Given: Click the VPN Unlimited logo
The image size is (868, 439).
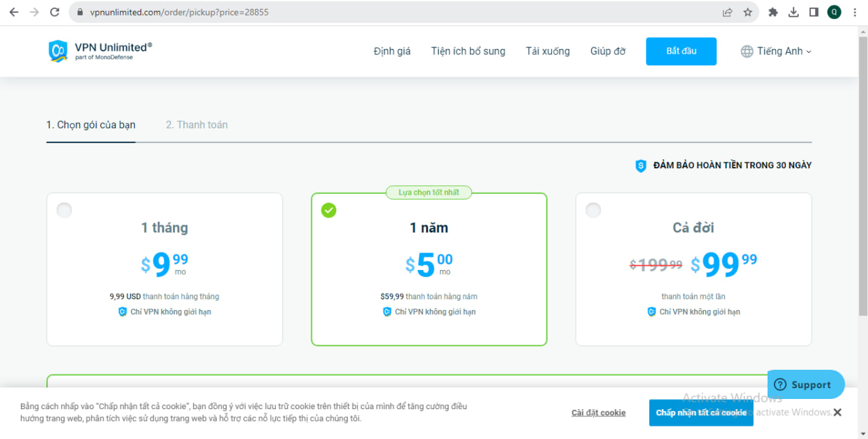Looking at the screenshot, I should click(100, 51).
